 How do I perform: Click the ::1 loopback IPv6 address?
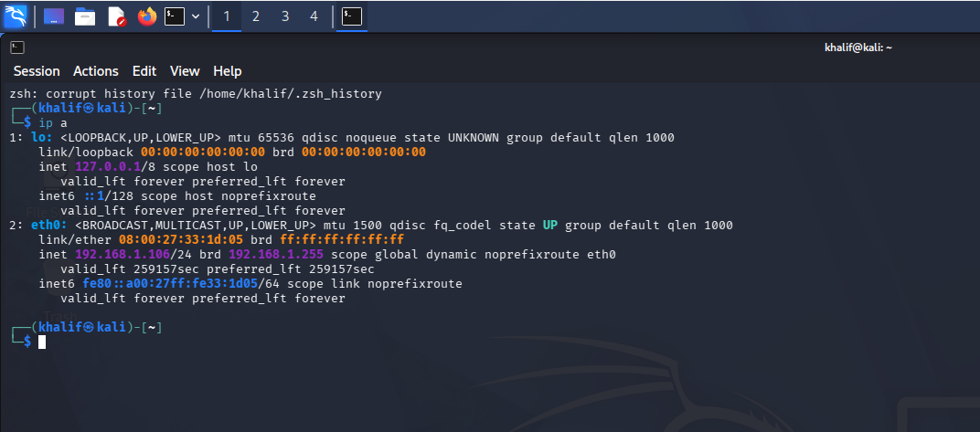(x=93, y=196)
